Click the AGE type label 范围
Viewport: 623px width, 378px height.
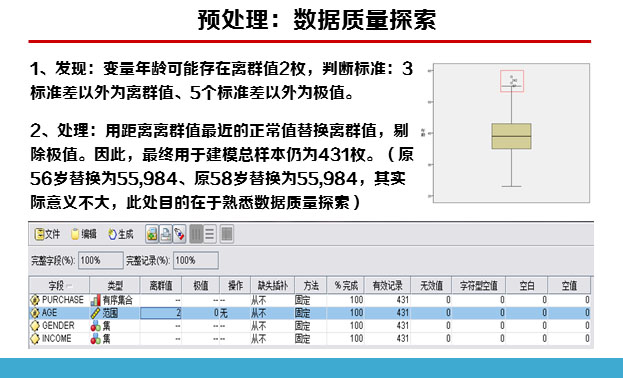pos(110,313)
